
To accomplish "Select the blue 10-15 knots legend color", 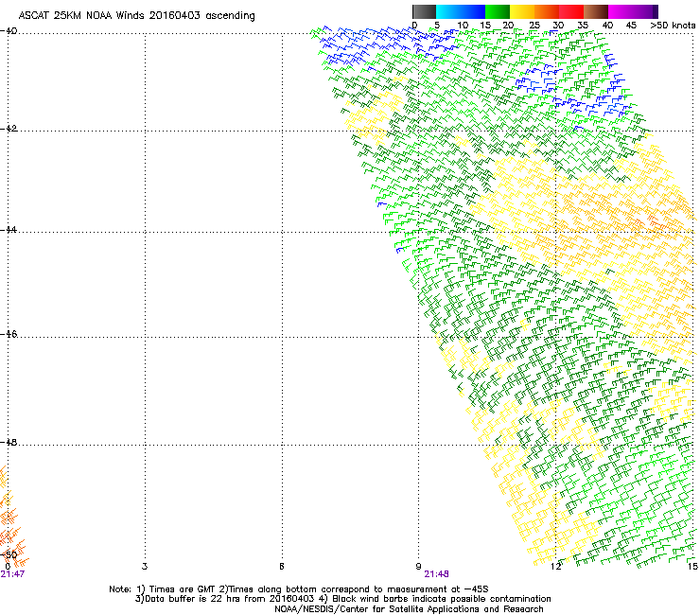I will click(x=473, y=11).
